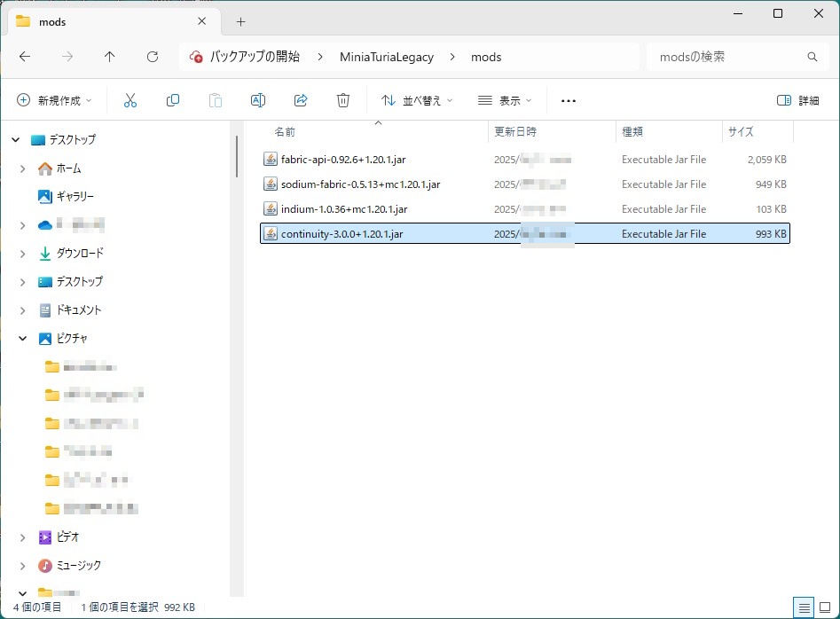The image size is (840, 619).
Task: Click the Cut scissors icon
Action: (130, 100)
